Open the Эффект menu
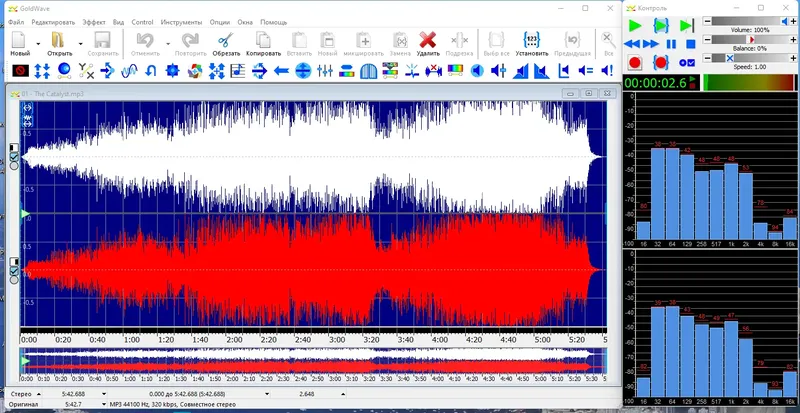The height and width of the screenshot is (413, 800). pyautogui.click(x=95, y=21)
